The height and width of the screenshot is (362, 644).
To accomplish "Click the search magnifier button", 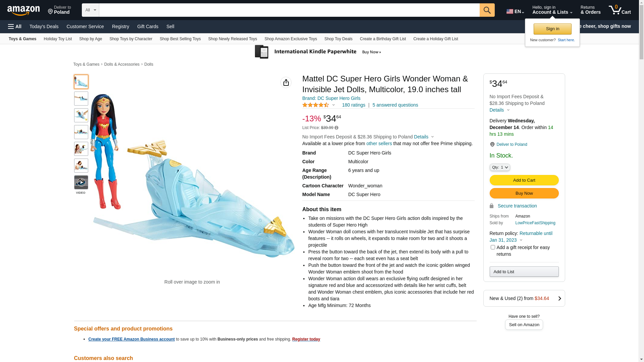I will pyautogui.click(x=487, y=10).
